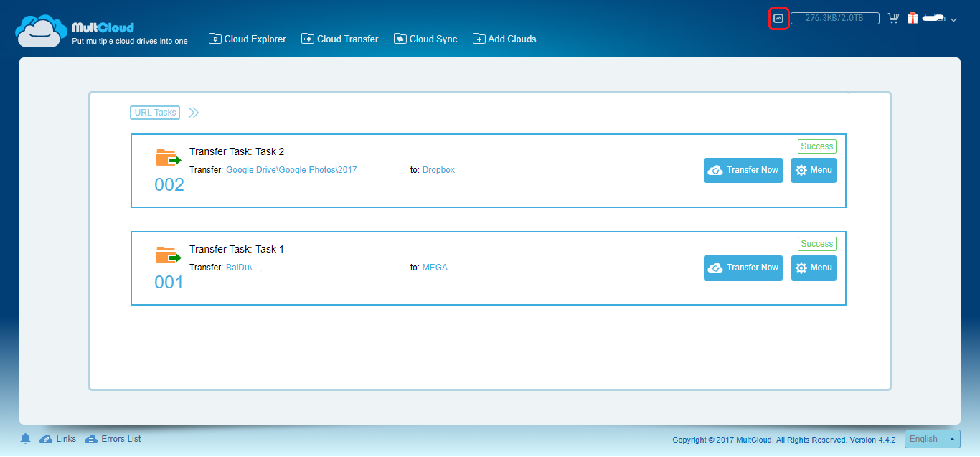Image resolution: width=980 pixels, height=457 pixels.
Task: Open the traffic statistics icon
Action: (778, 18)
